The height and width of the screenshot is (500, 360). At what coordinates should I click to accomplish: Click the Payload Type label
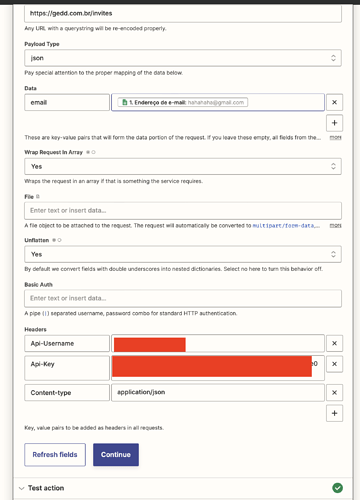[x=42, y=44]
